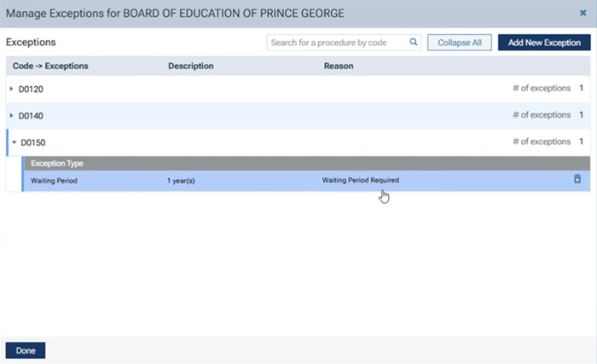
Task: Select the Waiting Period exception type cell
Action: coord(54,180)
